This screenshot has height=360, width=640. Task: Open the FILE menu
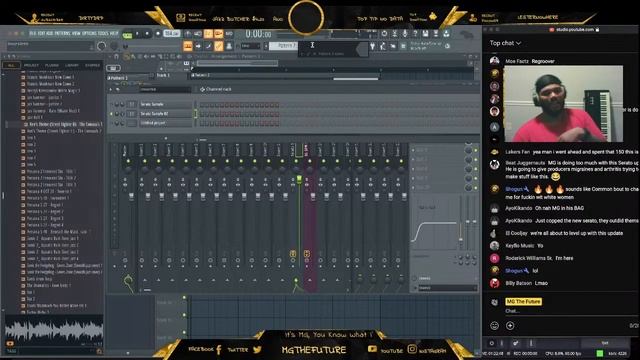(x=33, y=33)
